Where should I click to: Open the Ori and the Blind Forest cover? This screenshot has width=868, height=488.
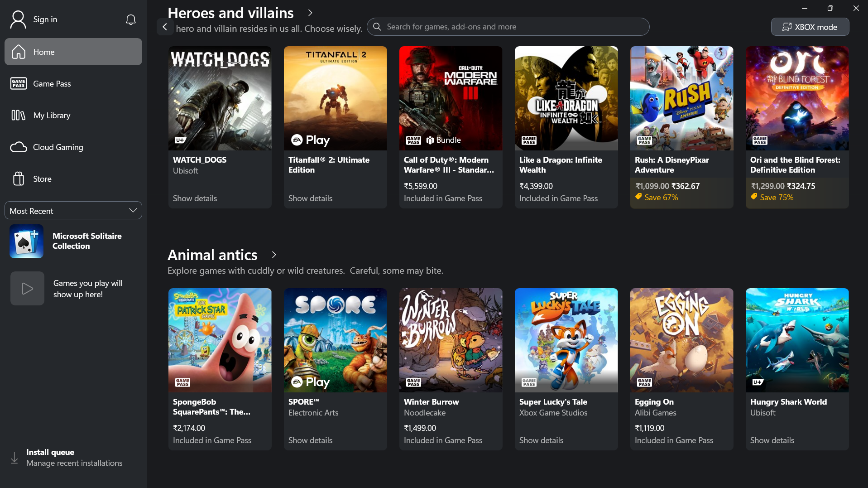(x=797, y=98)
